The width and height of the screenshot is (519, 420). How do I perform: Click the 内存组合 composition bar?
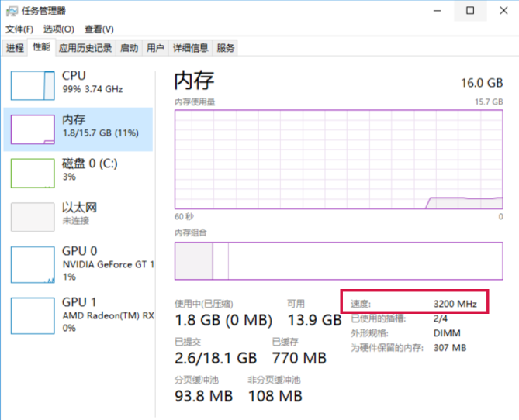click(x=338, y=260)
